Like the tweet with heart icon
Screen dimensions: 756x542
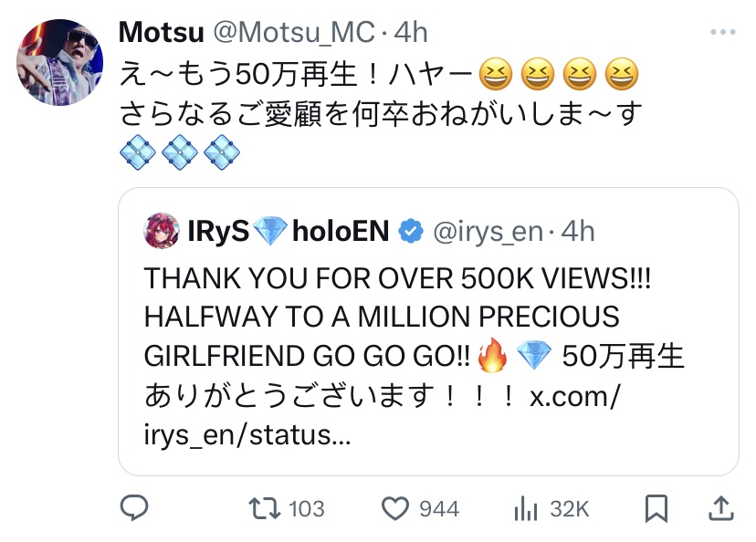pyautogui.click(x=394, y=509)
